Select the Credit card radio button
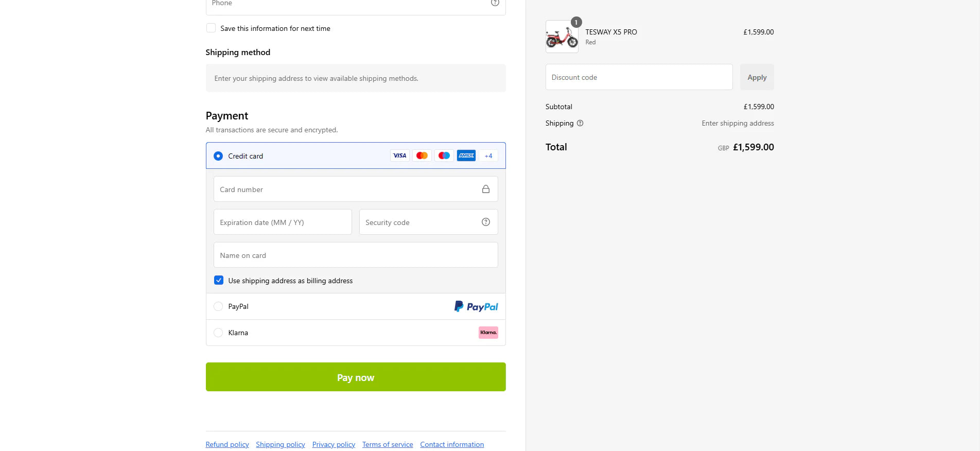 (x=218, y=156)
